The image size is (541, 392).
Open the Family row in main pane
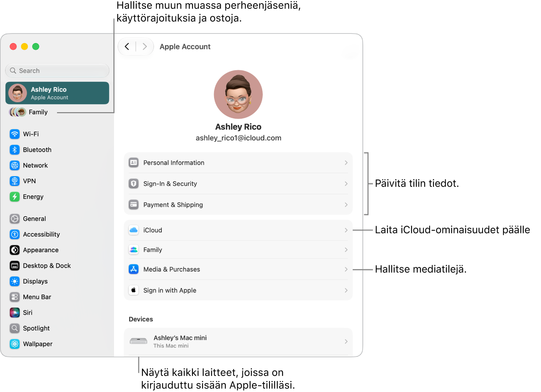[238, 250]
